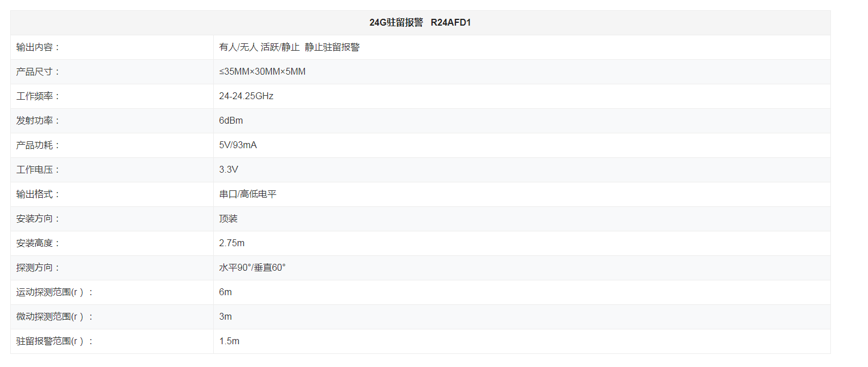Click the value '有人/无人 活跃/静止 静止驻留报警'
868x367 pixels.
coord(290,47)
